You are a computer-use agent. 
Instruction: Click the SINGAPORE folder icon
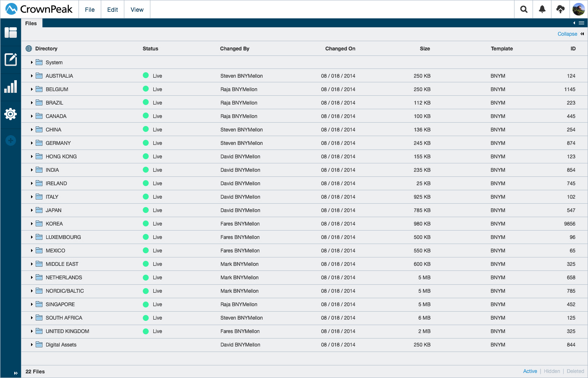tap(39, 304)
